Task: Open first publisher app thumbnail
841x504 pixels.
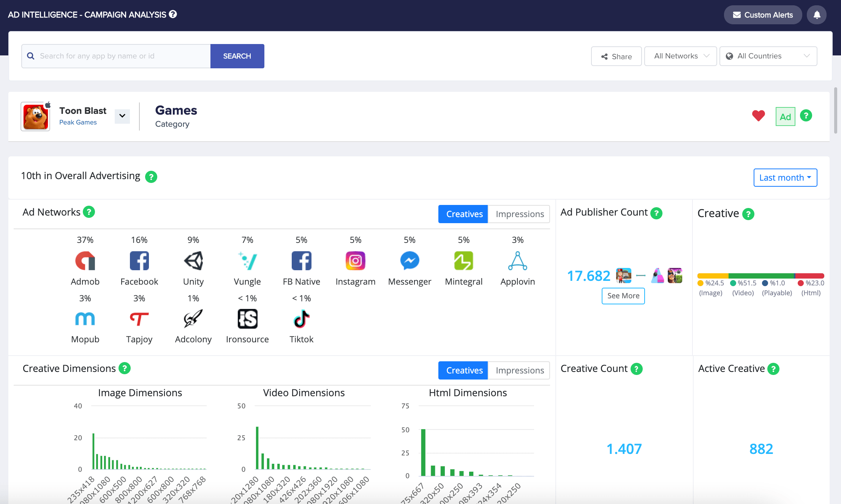Action: point(624,276)
